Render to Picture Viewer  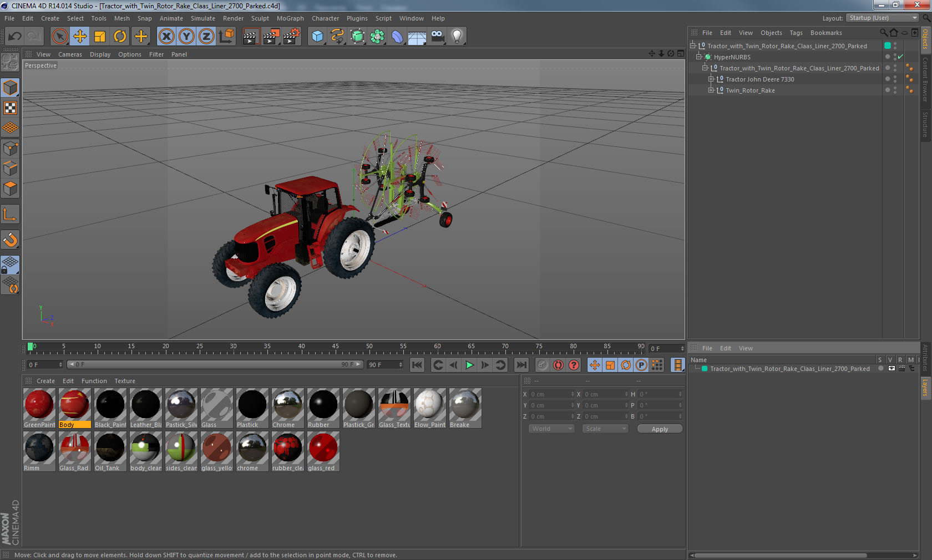point(271,37)
